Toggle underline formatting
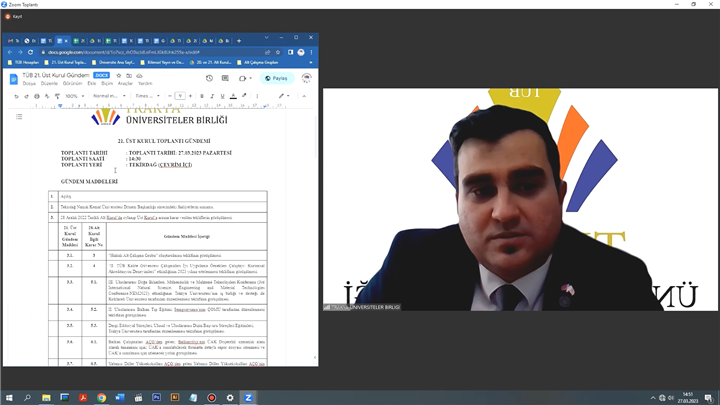 coord(223,96)
